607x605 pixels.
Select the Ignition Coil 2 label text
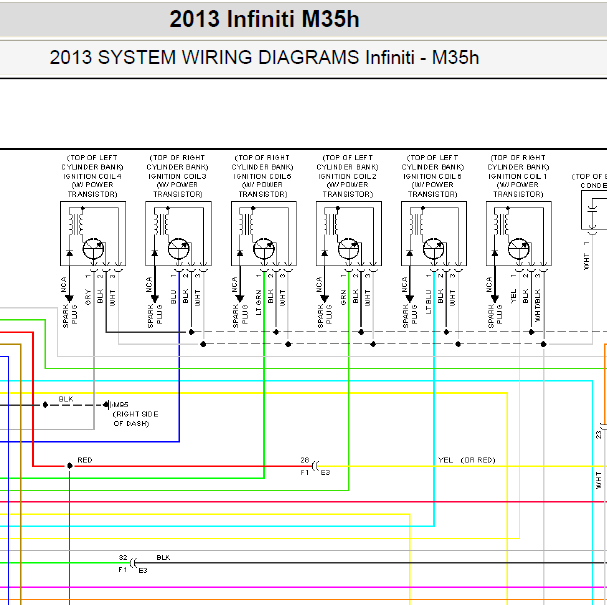(347, 176)
